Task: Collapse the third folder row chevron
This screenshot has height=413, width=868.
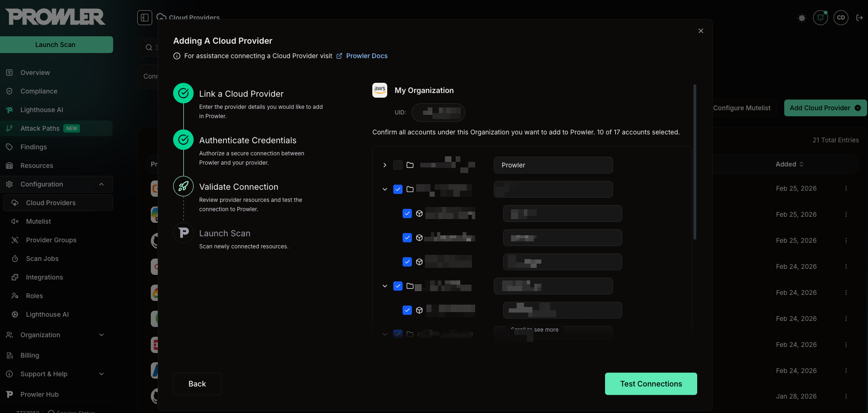Action: [x=385, y=286]
